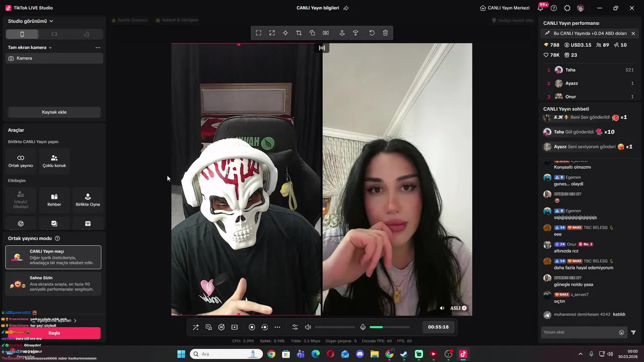644x362 pixels.
Task: Select the CANLI Yayın maçı mode
Action: pyautogui.click(x=53, y=257)
